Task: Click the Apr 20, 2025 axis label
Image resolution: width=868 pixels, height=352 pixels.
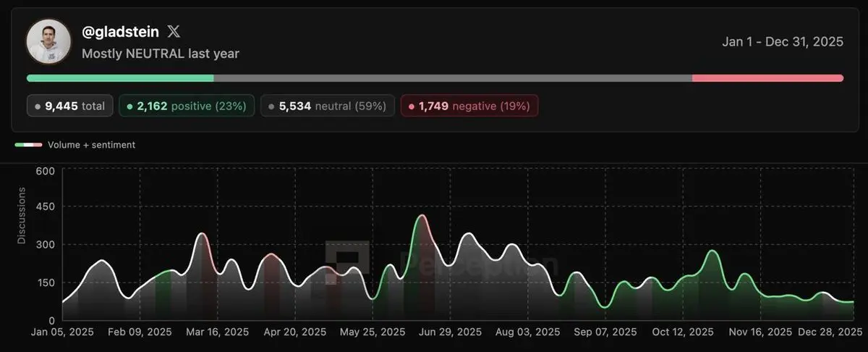Action: tap(295, 332)
